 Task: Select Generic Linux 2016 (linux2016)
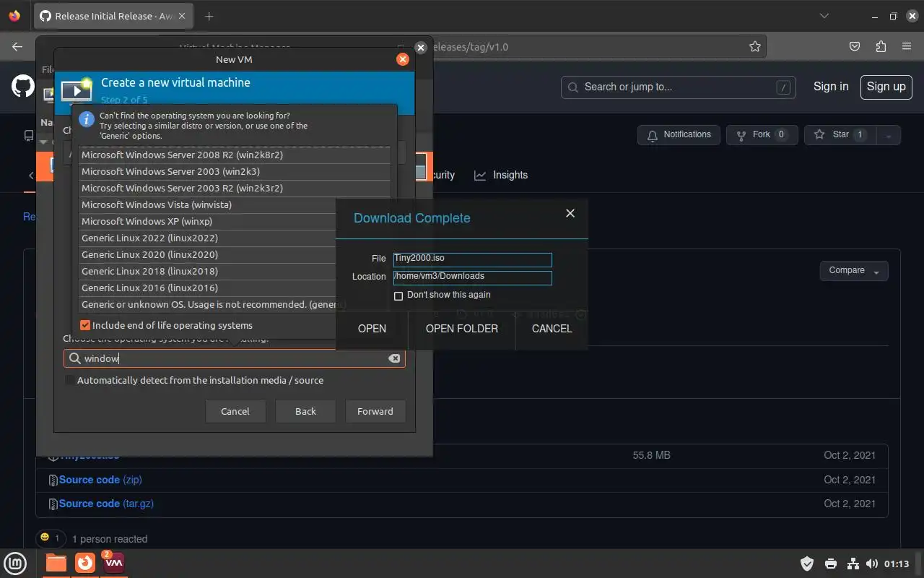click(x=207, y=288)
